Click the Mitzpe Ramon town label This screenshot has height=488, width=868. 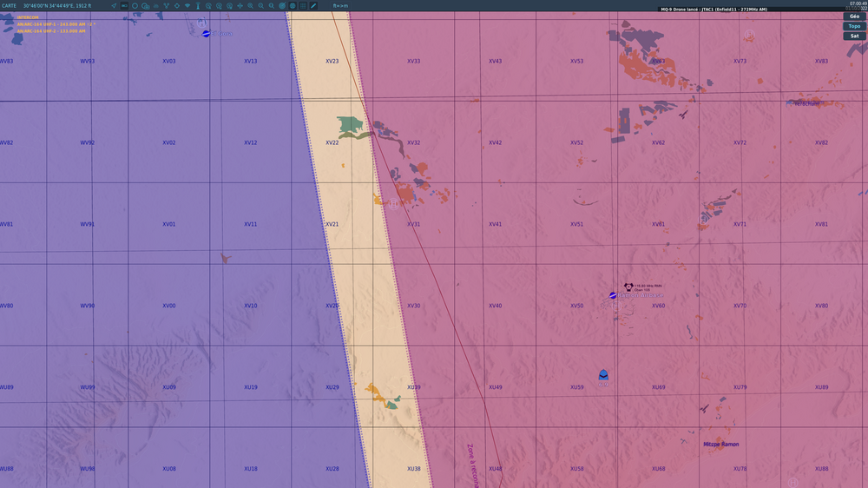720,445
